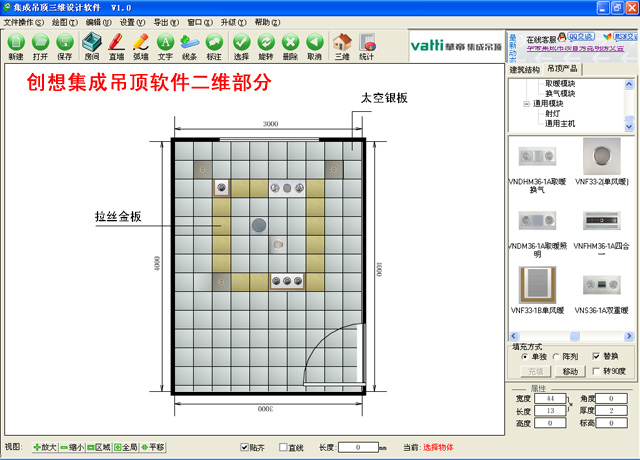Open the 统计 statistics icon
The image size is (640, 460).
[x=367, y=46]
